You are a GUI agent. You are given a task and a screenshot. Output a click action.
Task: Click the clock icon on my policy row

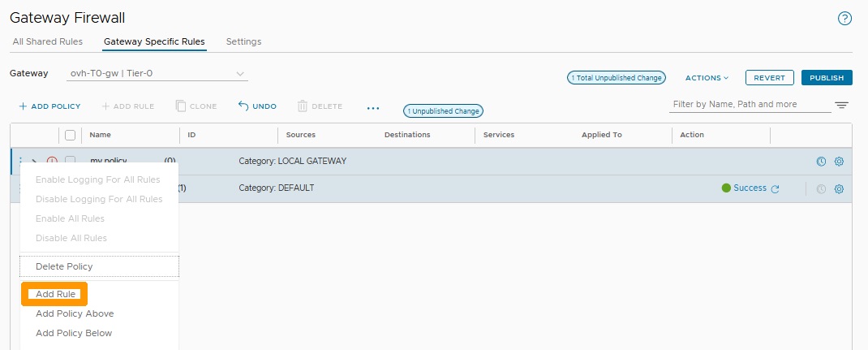click(822, 162)
